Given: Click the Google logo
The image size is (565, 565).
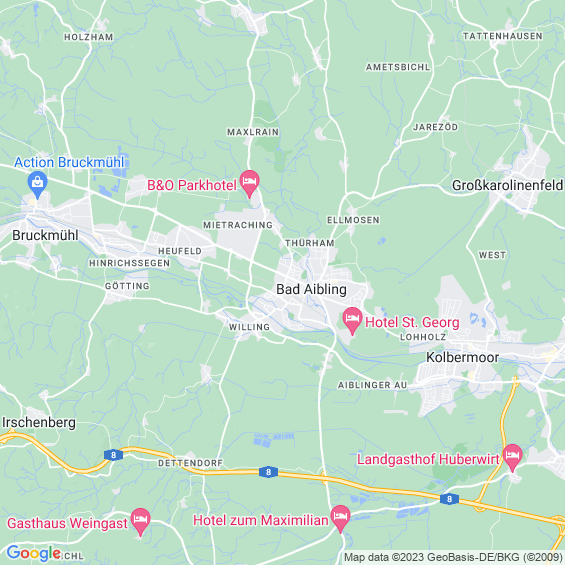Looking at the screenshot, I should point(34,553).
